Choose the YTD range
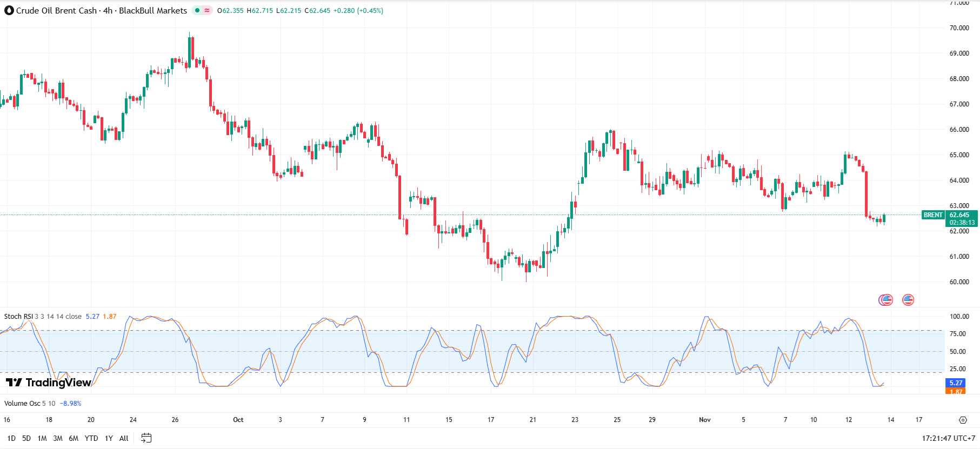This screenshot has width=980, height=449. [91, 438]
